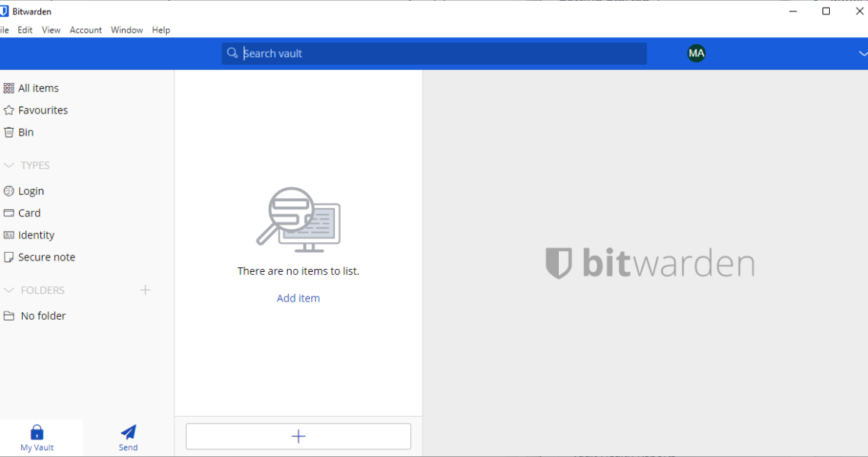The width and height of the screenshot is (868, 457).
Task: Filter by Secure note icon
Action: [x=8, y=257]
